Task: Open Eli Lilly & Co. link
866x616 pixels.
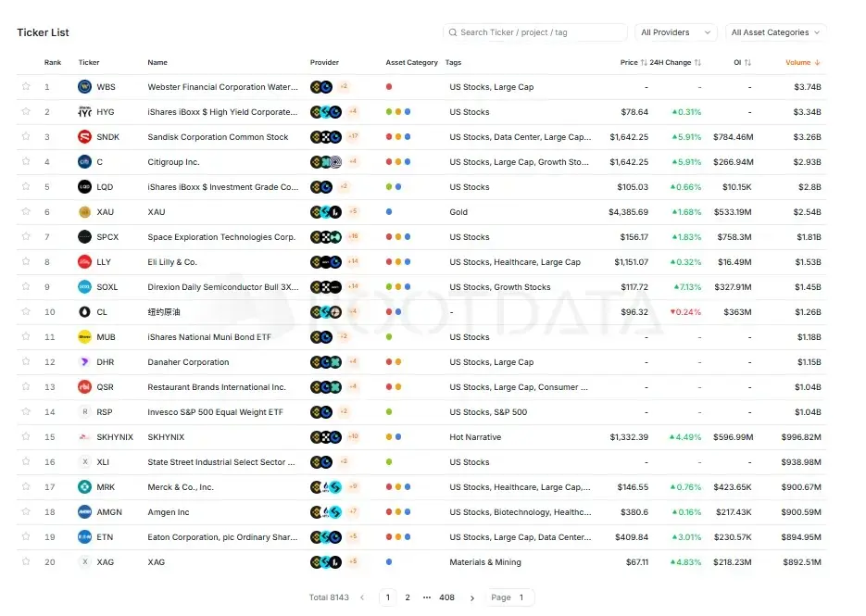Action: (x=172, y=262)
